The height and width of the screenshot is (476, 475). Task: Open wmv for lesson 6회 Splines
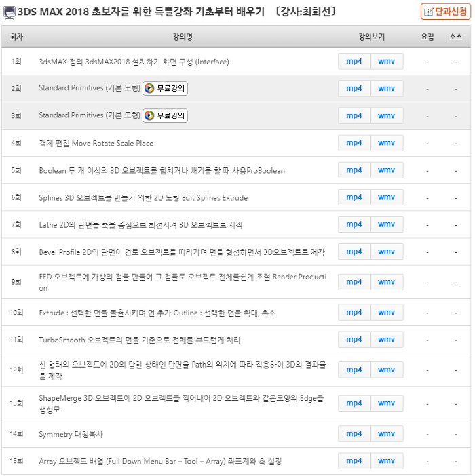click(x=387, y=197)
